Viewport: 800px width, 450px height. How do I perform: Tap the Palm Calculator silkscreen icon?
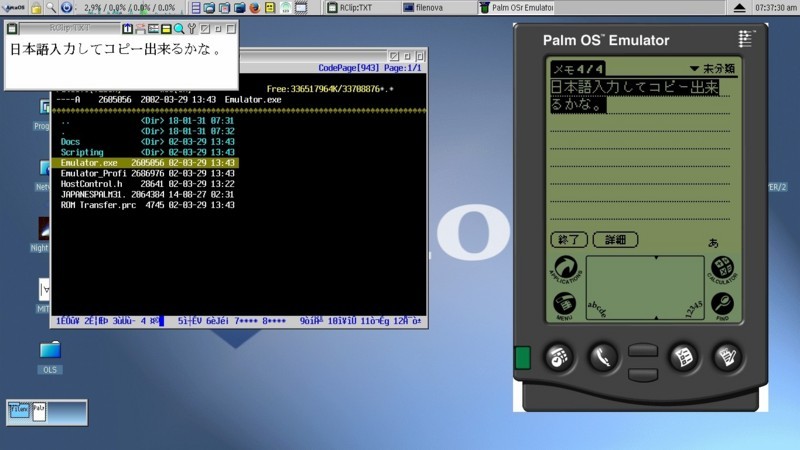tap(722, 269)
